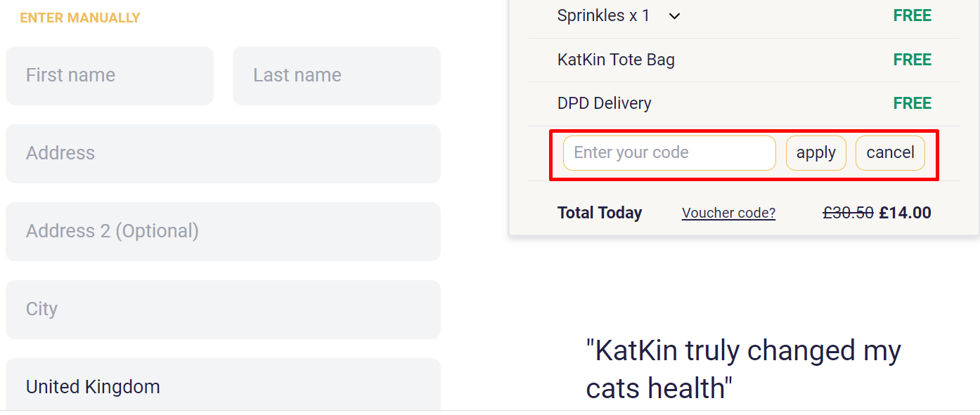Click the Address 2 (Optional) field
This screenshot has height=415, width=980.
pyautogui.click(x=223, y=231)
